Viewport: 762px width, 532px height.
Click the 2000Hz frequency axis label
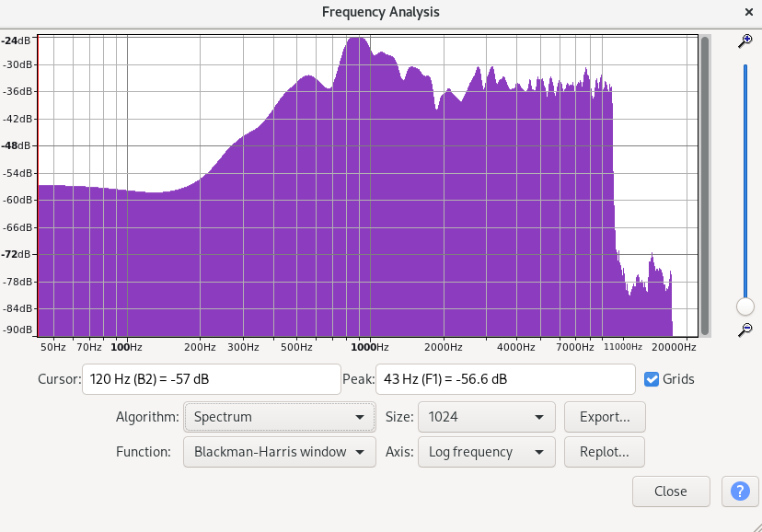pyautogui.click(x=444, y=347)
